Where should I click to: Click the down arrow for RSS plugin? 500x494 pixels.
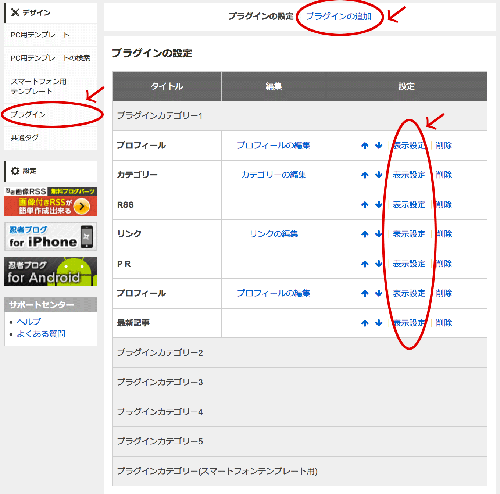click(378, 204)
